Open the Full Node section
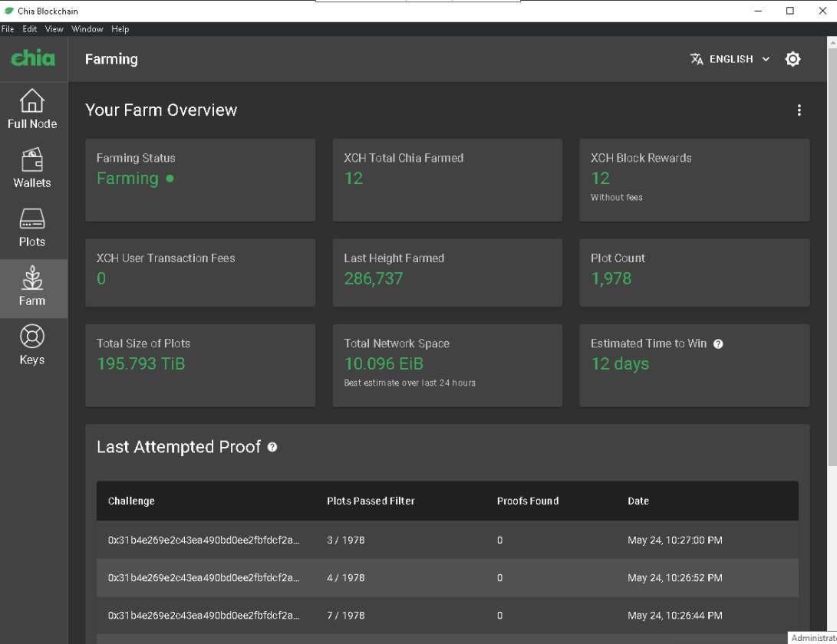Viewport: 837px width, 644px height. coord(32,110)
